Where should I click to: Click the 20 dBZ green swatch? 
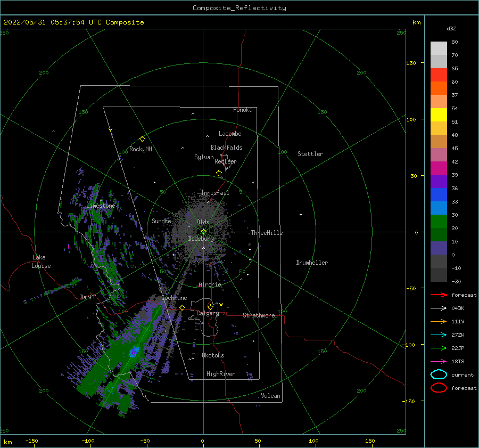(x=439, y=234)
